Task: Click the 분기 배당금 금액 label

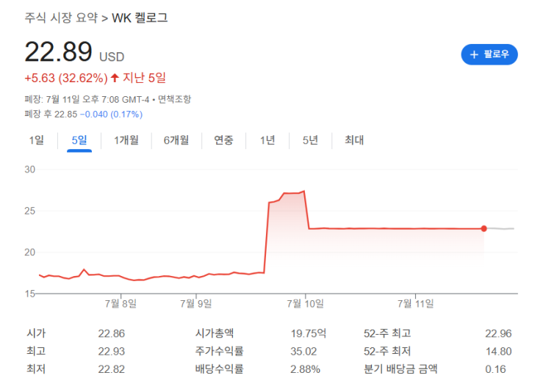Action: [x=400, y=369]
